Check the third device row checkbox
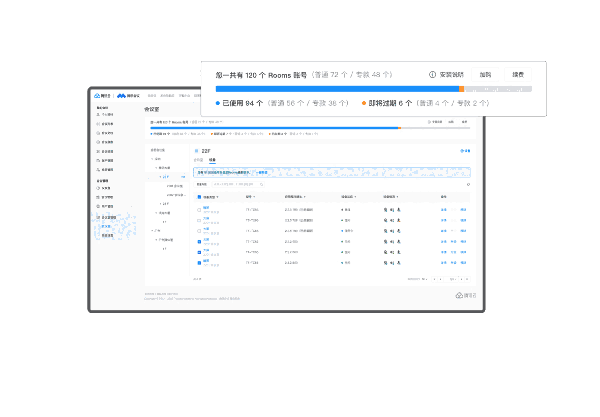The image size is (600, 417). click(199, 231)
